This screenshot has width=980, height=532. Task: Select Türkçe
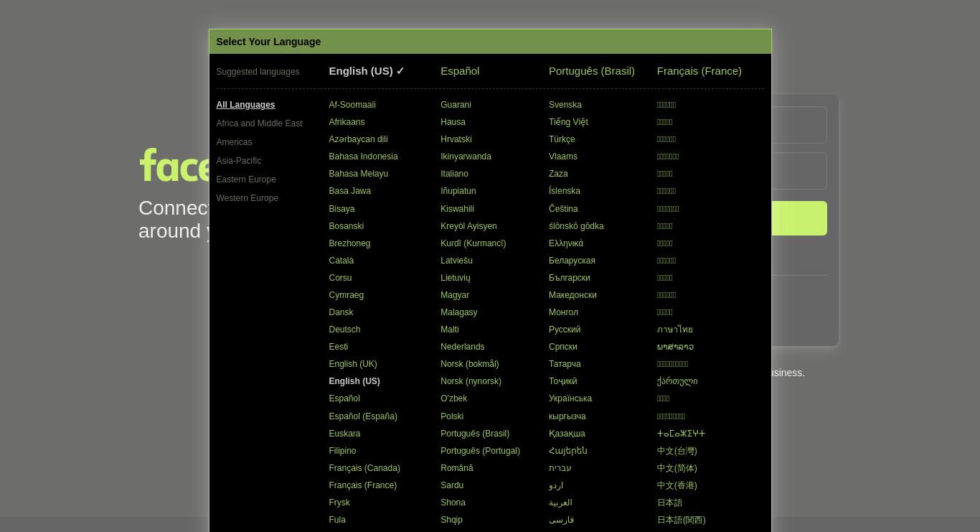562,139
